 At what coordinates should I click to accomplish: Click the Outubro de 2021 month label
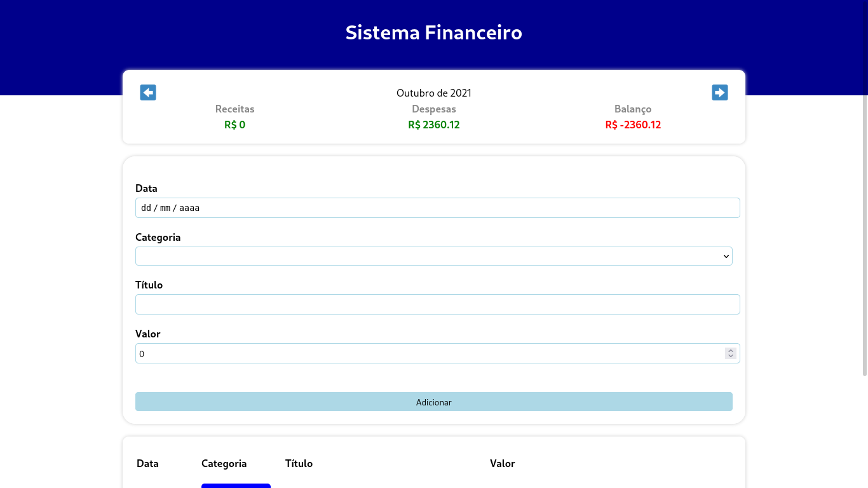click(433, 93)
